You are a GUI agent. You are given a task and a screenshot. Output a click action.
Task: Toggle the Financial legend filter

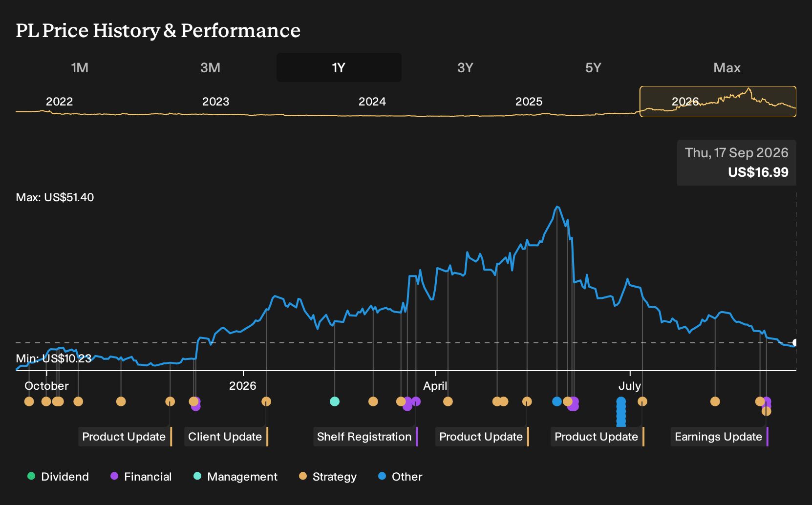pyautogui.click(x=141, y=477)
